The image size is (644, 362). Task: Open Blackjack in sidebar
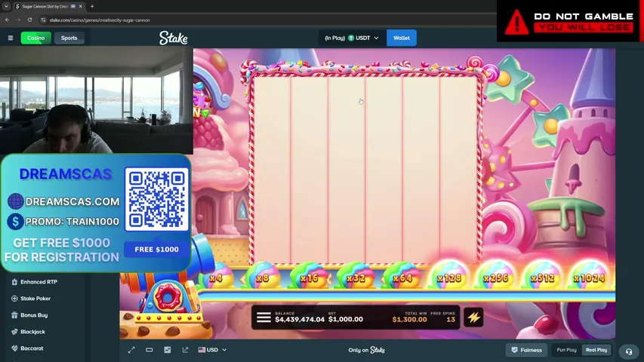tap(33, 332)
